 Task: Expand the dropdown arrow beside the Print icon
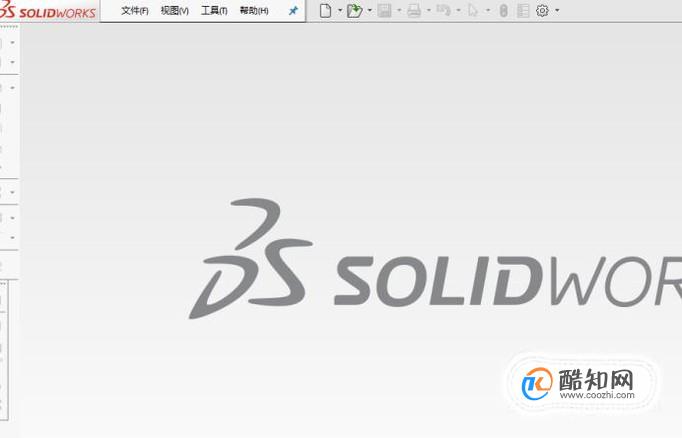[428, 10]
